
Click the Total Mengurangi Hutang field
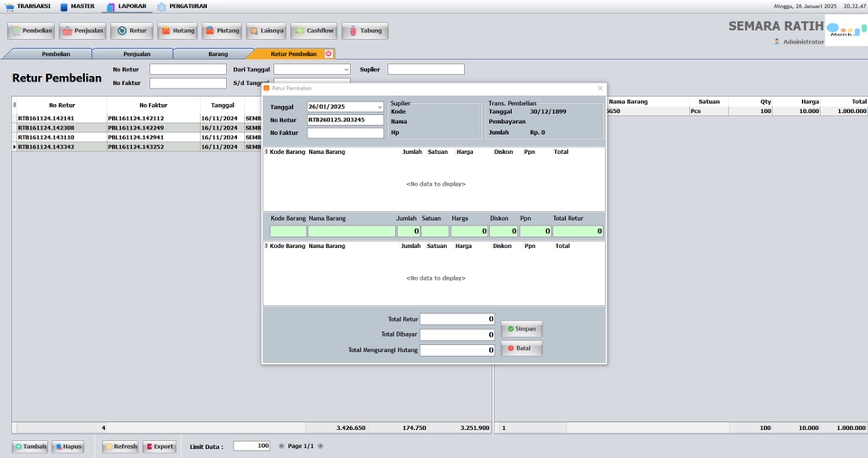click(458, 350)
